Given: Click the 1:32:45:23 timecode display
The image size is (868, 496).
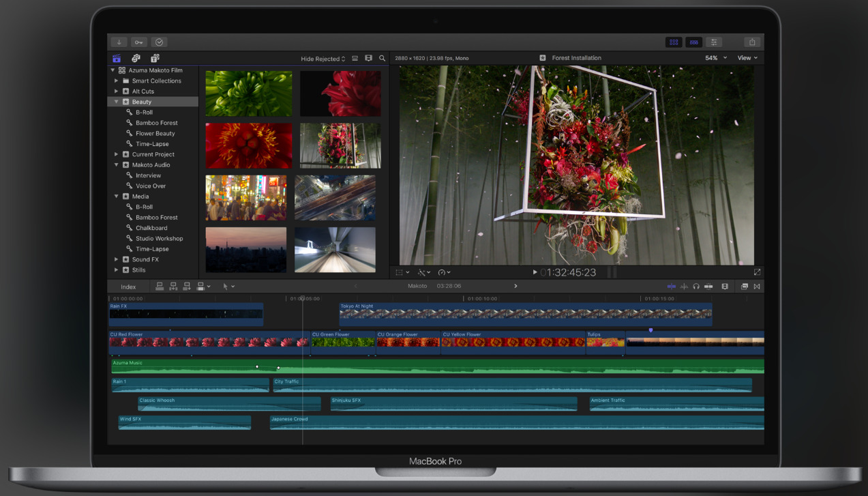Looking at the screenshot, I should click(569, 272).
